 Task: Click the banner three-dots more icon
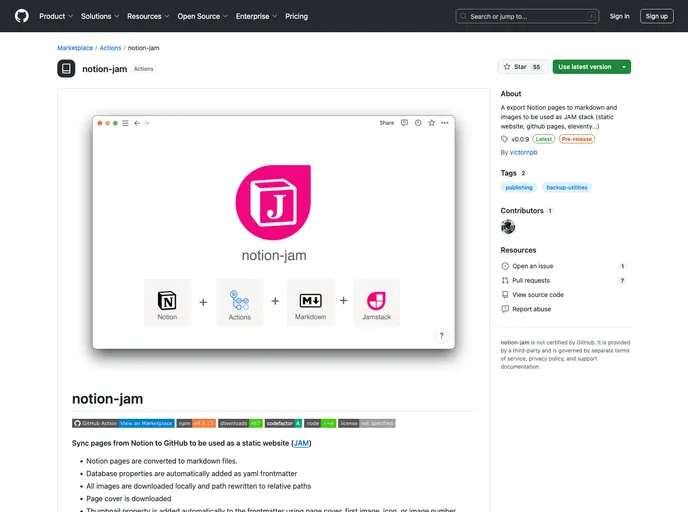pyautogui.click(x=445, y=123)
